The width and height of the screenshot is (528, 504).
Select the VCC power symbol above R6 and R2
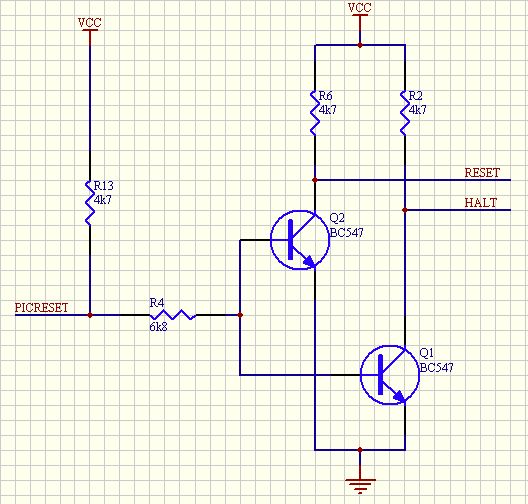(360, 11)
